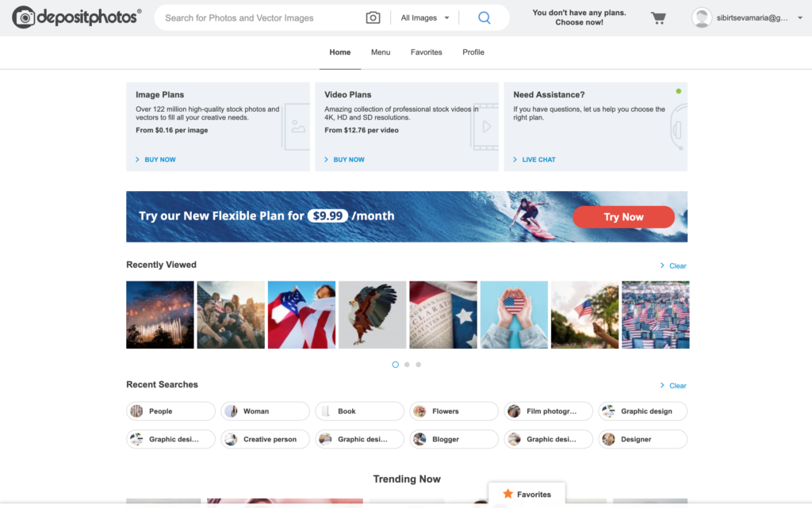This screenshot has width=812, height=508.
Task: Open the bald eagle thumbnail
Action: 373,315
